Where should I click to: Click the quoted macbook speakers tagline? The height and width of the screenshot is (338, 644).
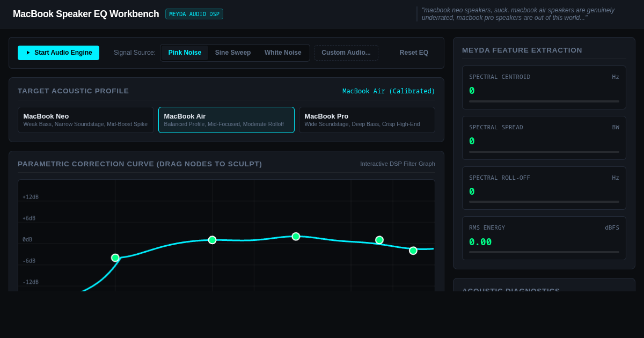[518, 14]
